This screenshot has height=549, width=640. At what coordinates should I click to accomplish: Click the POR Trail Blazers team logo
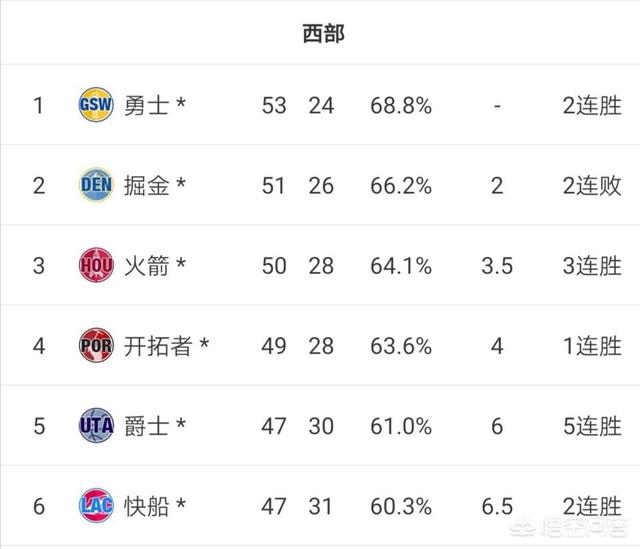pyautogui.click(x=96, y=346)
